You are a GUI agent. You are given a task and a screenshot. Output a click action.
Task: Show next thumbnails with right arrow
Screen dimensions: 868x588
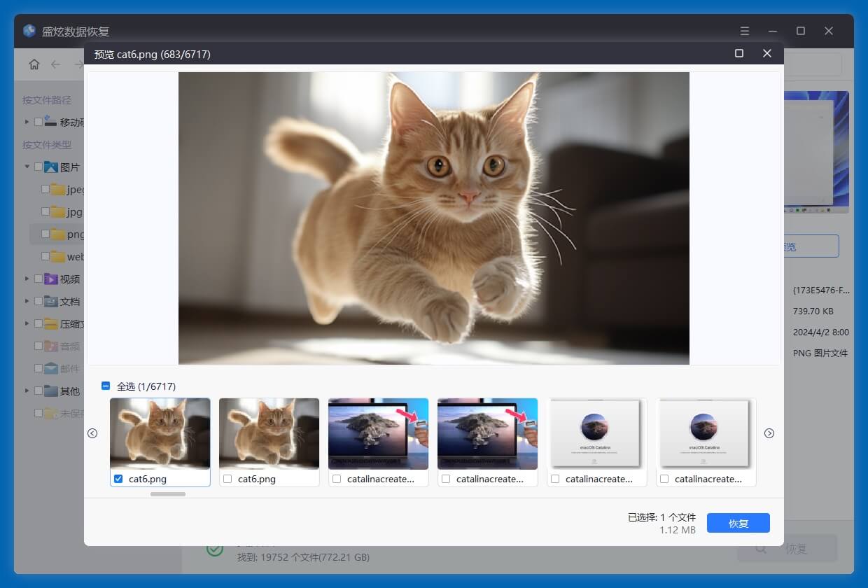coord(769,433)
